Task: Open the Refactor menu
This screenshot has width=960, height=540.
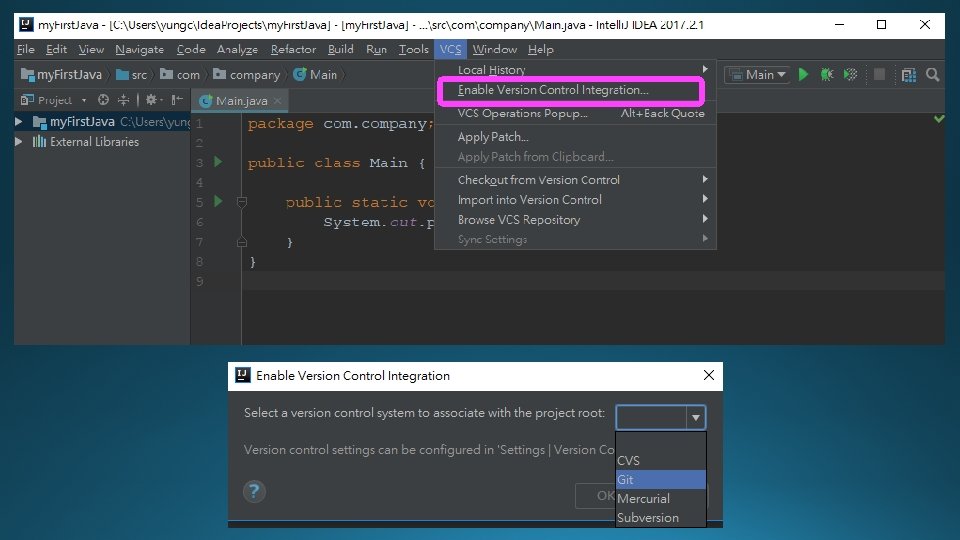Action: coord(293,49)
